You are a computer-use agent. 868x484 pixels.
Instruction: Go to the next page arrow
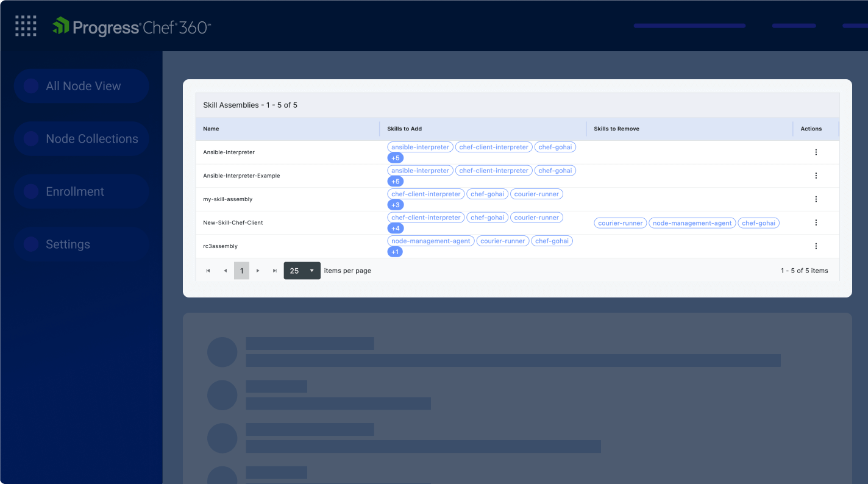pyautogui.click(x=258, y=271)
